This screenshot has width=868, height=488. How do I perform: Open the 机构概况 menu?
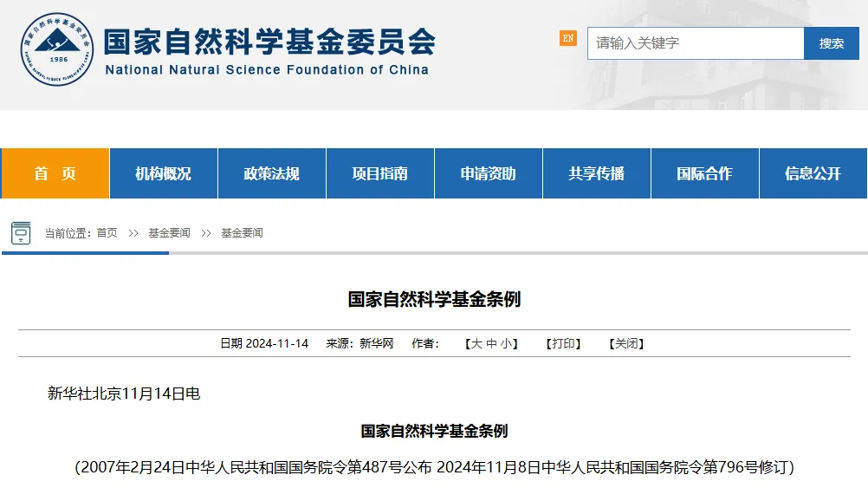[163, 173]
